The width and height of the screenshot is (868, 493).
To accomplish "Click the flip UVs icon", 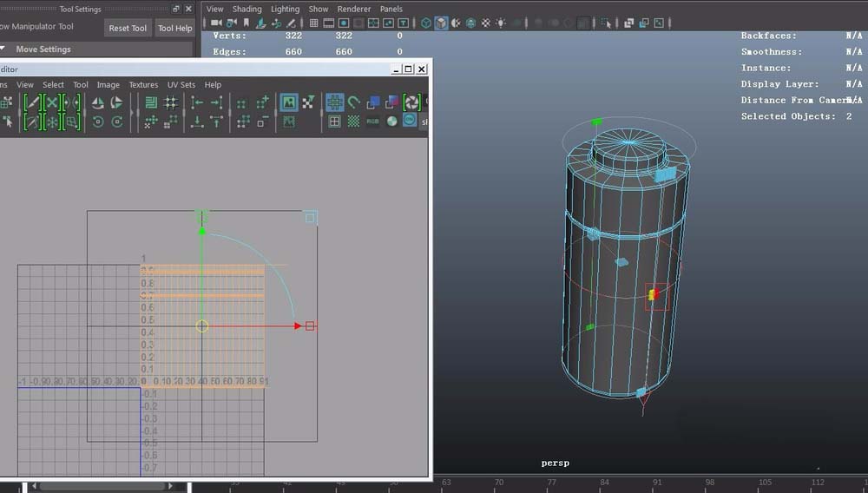I will point(97,102).
